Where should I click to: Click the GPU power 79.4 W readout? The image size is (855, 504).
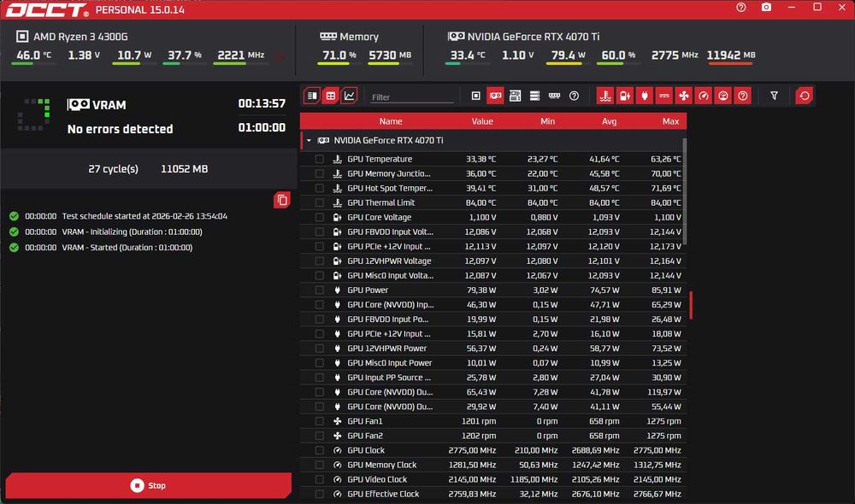click(x=568, y=55)
